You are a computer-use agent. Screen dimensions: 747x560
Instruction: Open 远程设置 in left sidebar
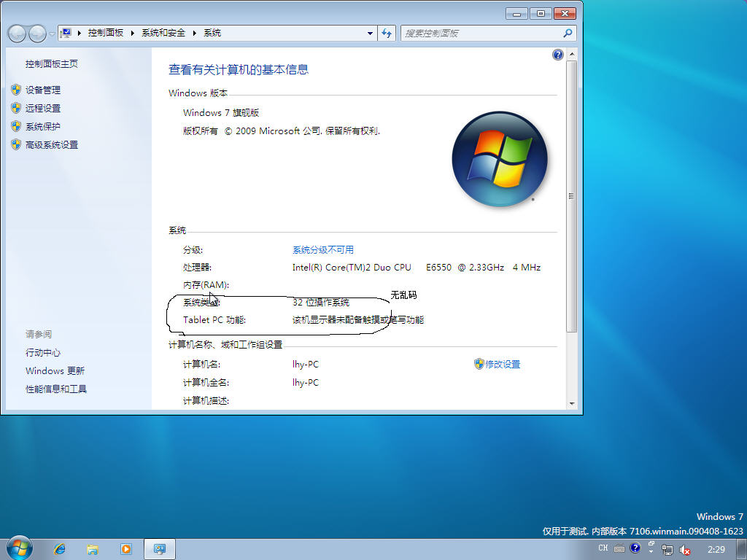point(43,108)
